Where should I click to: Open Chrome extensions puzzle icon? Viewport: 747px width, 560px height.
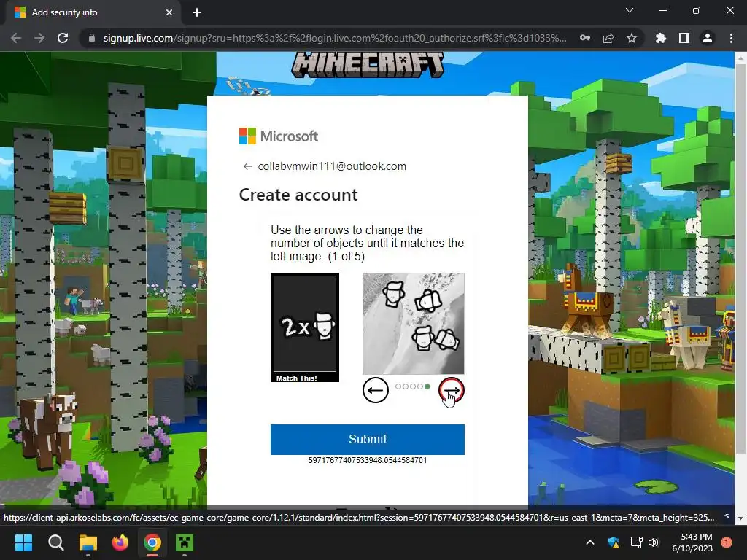pos(661,38)
